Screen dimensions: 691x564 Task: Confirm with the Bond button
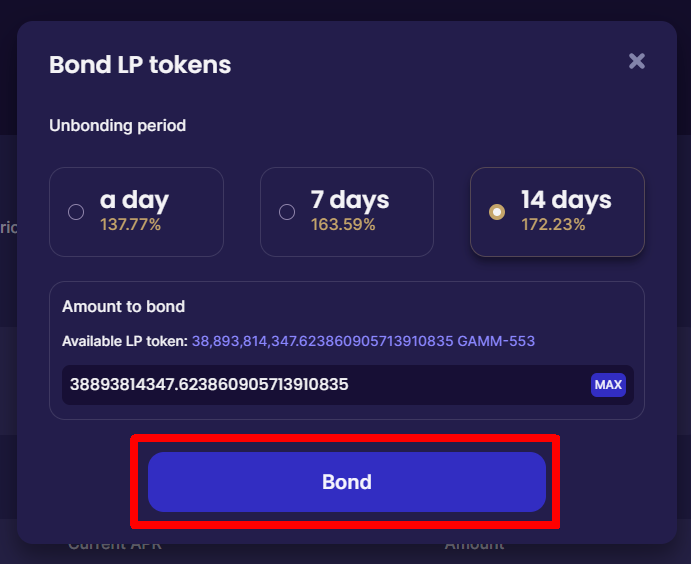pos(347,482)
